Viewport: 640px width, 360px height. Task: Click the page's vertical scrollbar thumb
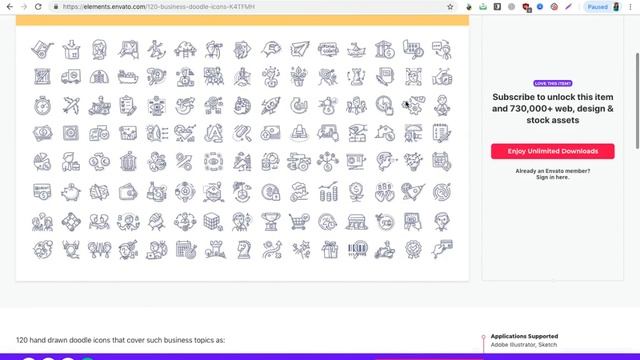click(637, 101)
